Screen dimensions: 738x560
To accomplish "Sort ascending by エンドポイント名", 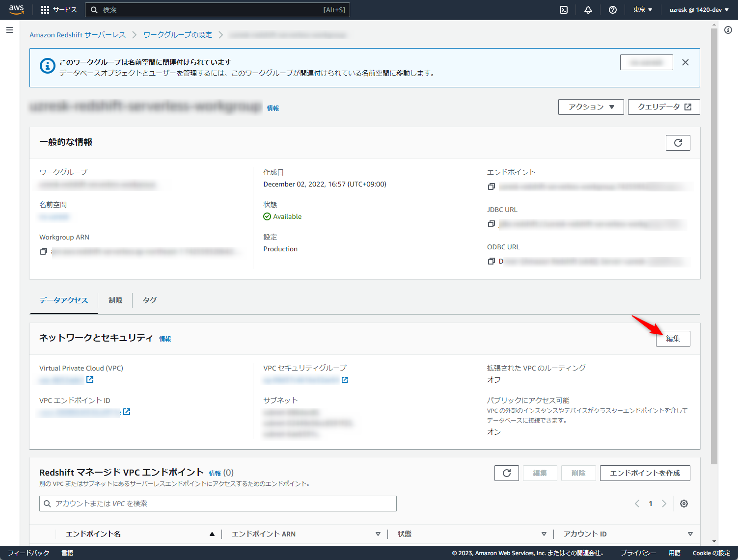I will point(212,534).
